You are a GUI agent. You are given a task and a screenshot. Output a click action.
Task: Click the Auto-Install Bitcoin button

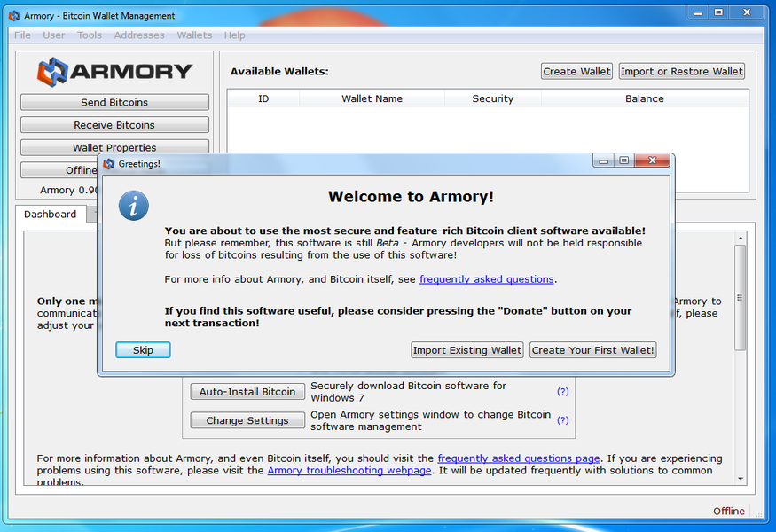point(247,391)
